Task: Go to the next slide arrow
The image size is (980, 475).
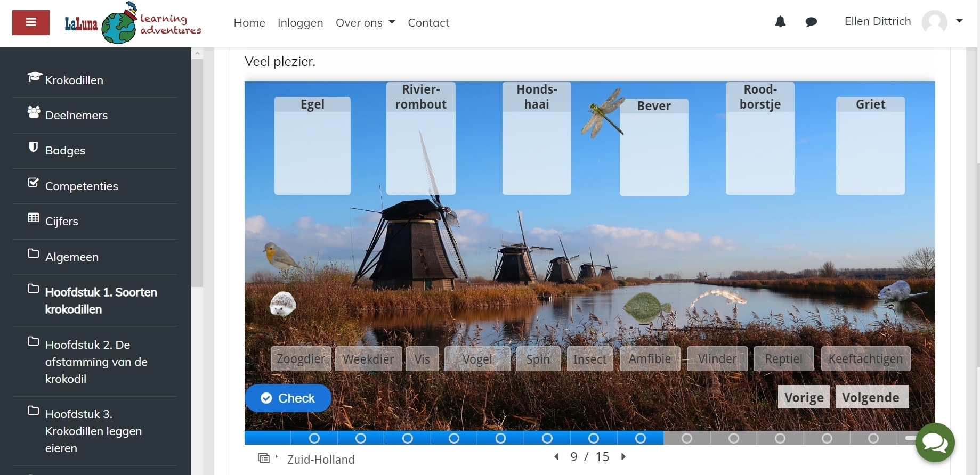Action: (623, 457)
